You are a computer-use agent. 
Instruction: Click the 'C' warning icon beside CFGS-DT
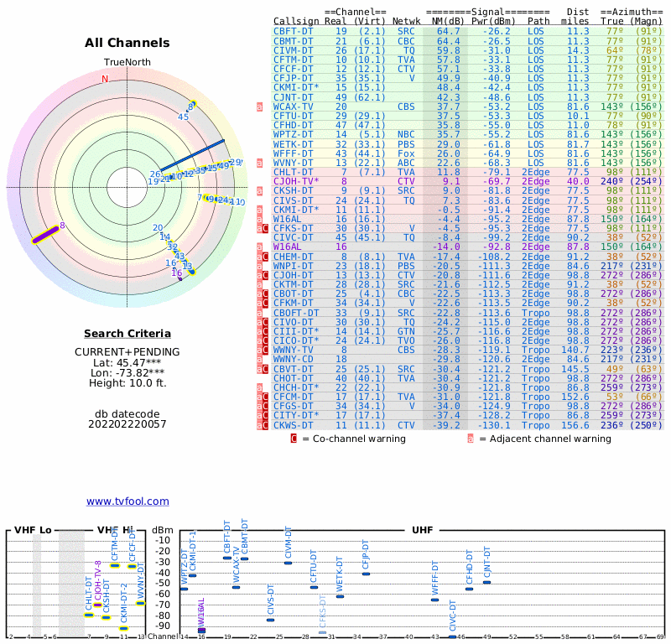[265, 406]
